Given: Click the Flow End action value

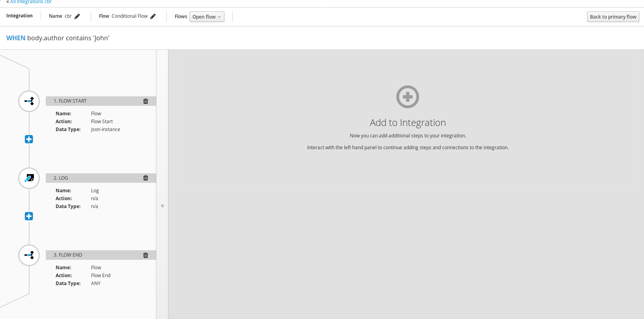Looking at the screenshot, I should [101, 276].
